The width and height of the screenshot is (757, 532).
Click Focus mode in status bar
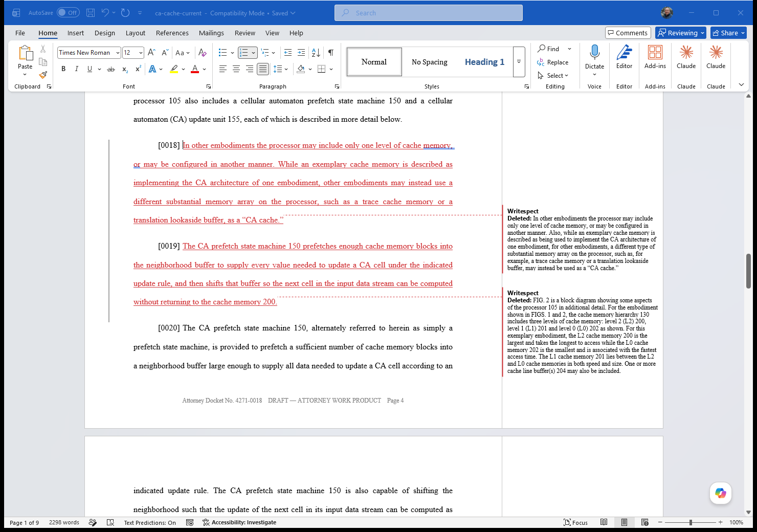point(575,522)
